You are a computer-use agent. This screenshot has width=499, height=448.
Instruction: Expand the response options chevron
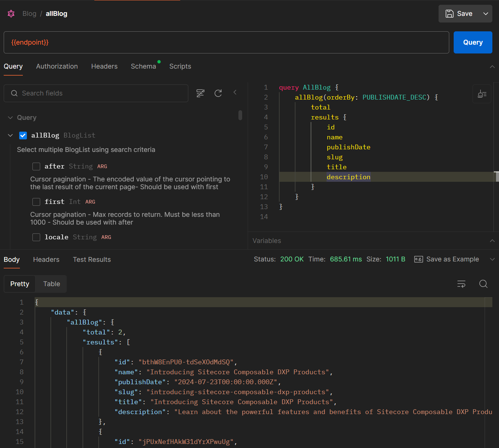point(492,259)
